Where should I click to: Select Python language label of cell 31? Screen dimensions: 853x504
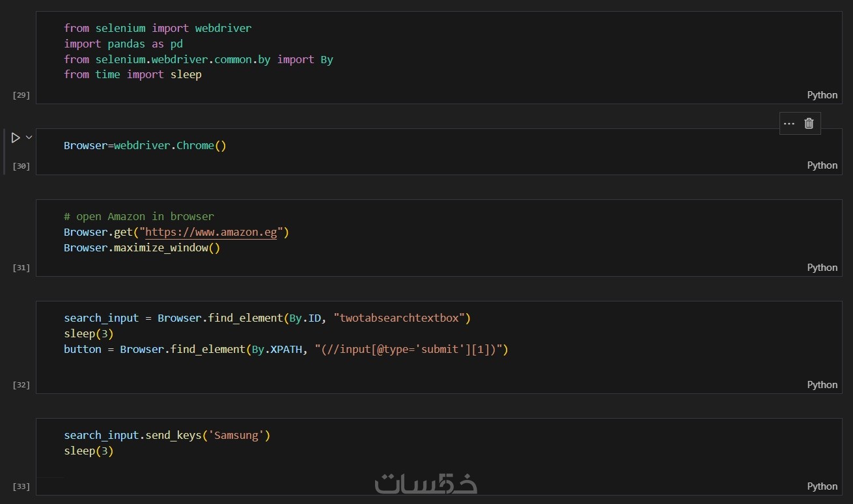coord(822,268)
